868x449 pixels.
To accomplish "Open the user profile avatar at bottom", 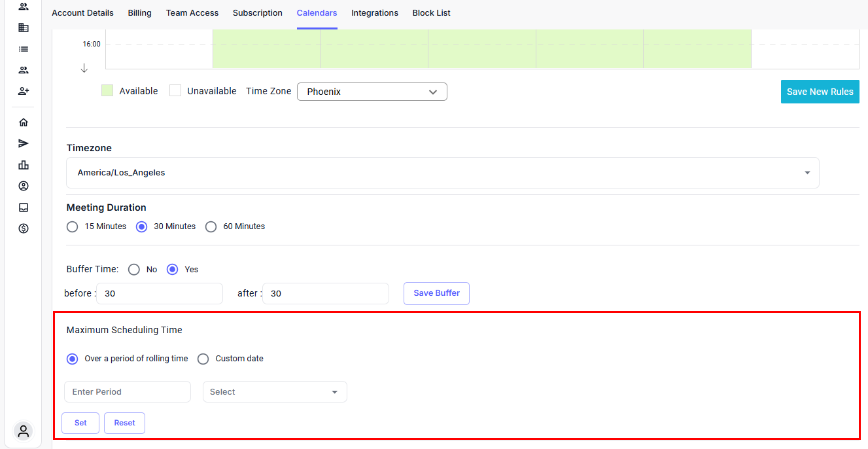I will coord(24,431).
